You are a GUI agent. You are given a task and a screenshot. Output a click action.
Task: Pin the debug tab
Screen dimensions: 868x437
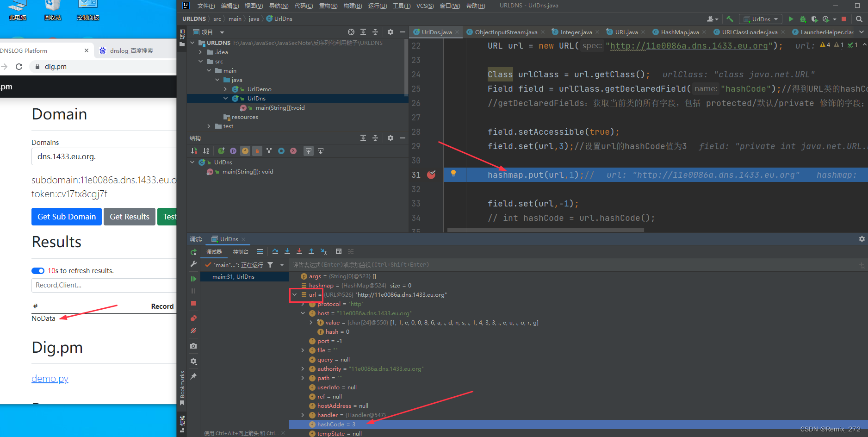coord(193,376)
